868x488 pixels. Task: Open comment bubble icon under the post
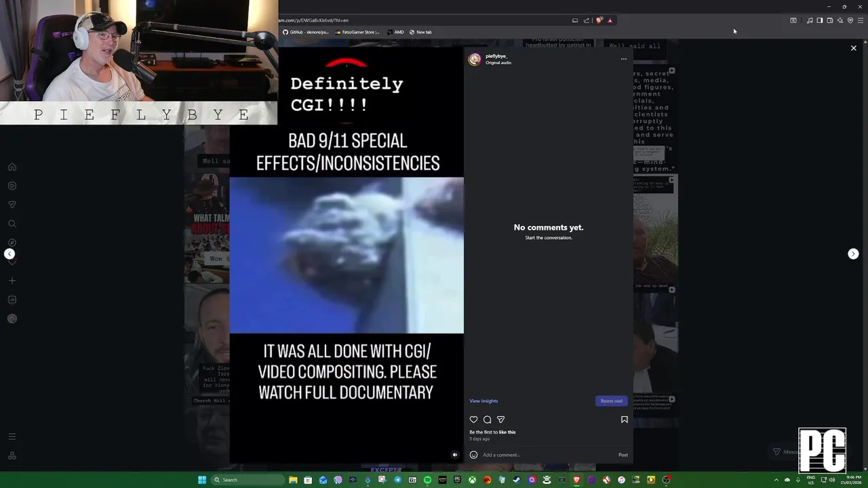coord(487,420)
